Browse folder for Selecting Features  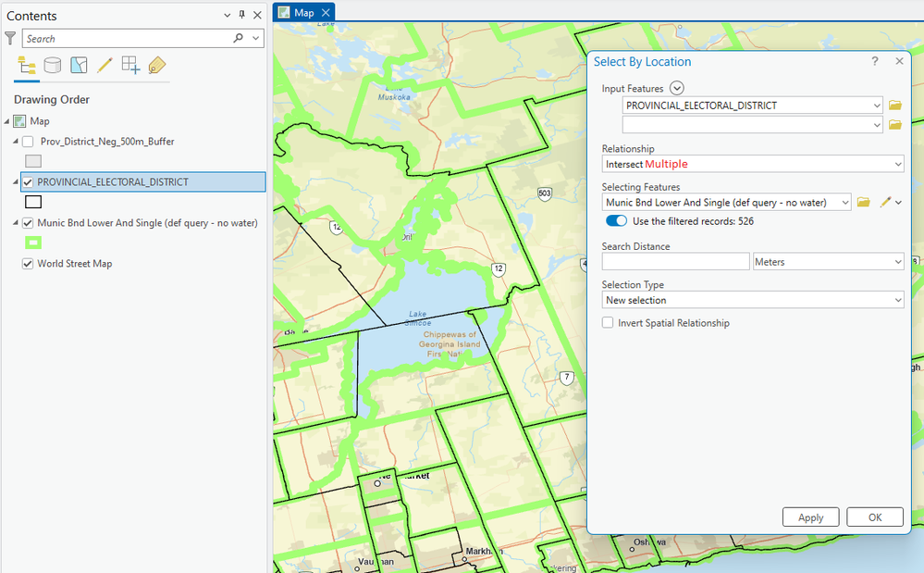point(863,202)
